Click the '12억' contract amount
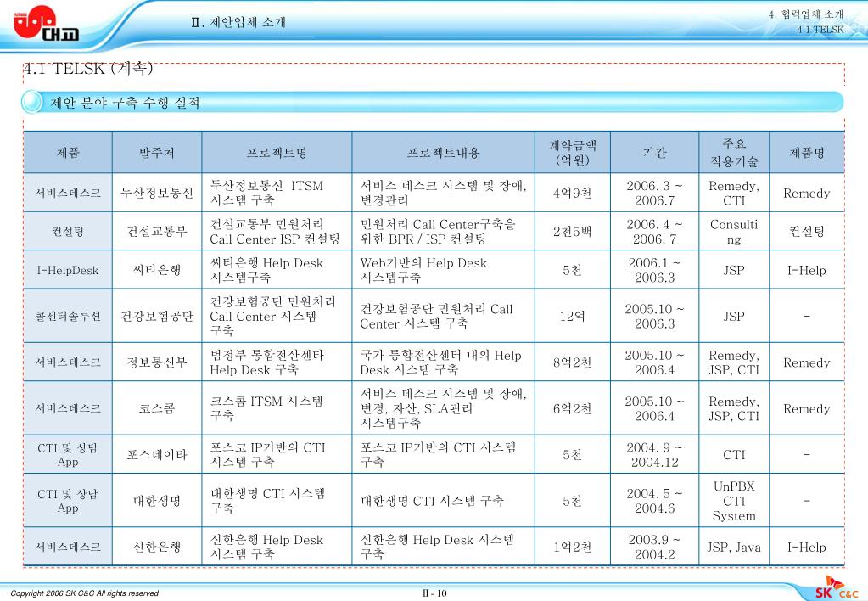The width and height of the screenshot is (868, 601). (573, 316)
